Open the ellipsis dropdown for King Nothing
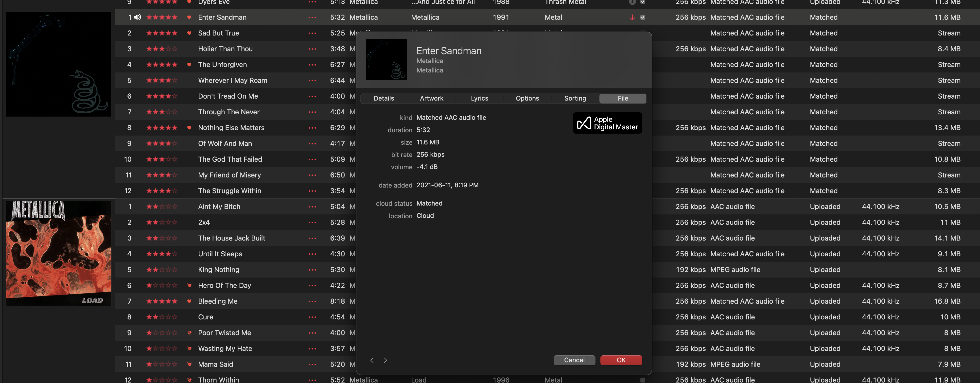Screen dimensions: 980x383 [x=312, y=270]
